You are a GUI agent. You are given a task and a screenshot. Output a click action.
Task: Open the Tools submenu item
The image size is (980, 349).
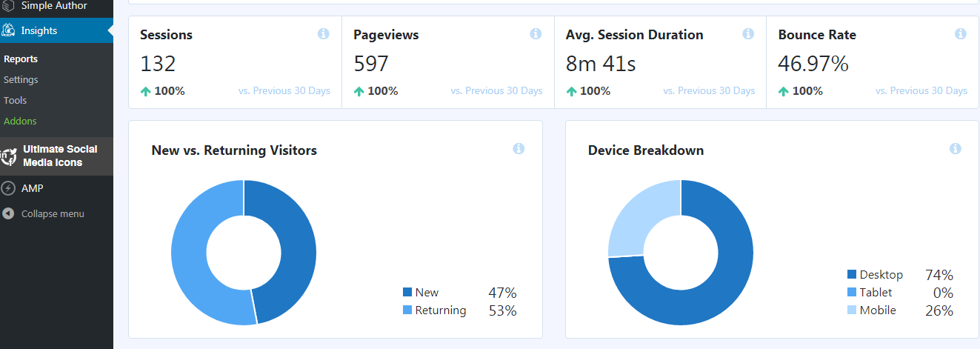coord(15,100)
